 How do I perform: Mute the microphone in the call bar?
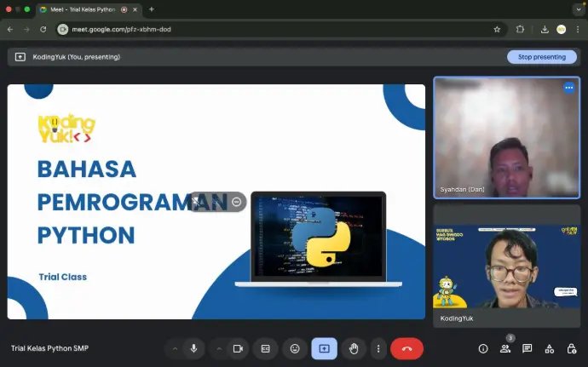pos(194,348)
